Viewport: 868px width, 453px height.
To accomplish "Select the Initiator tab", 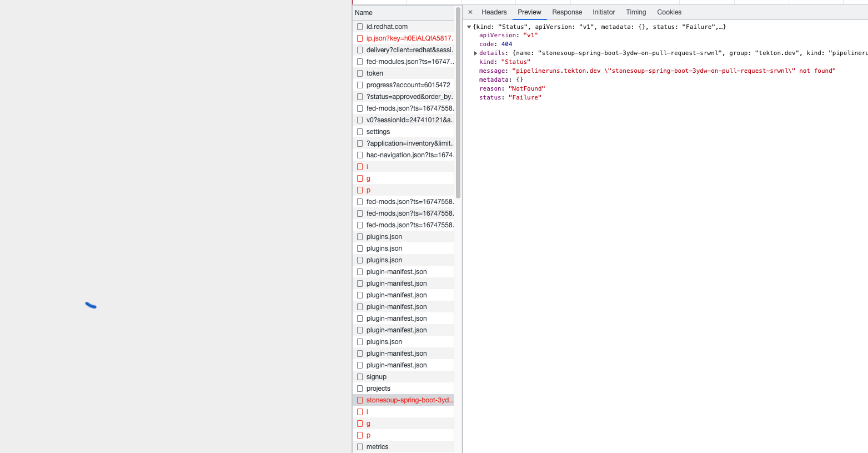I will tap(603, 12).
